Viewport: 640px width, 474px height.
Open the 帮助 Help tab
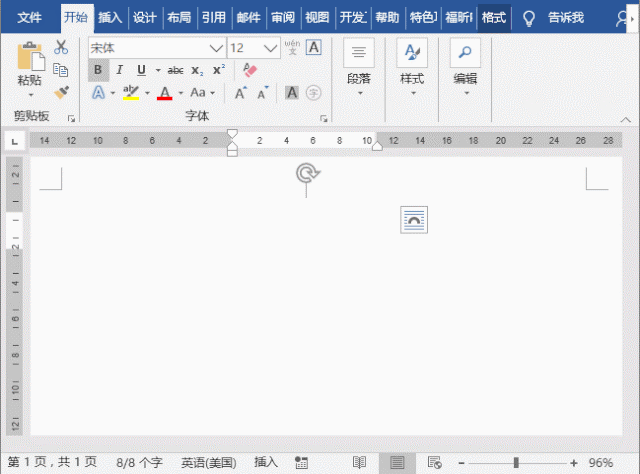click(387, 18)
